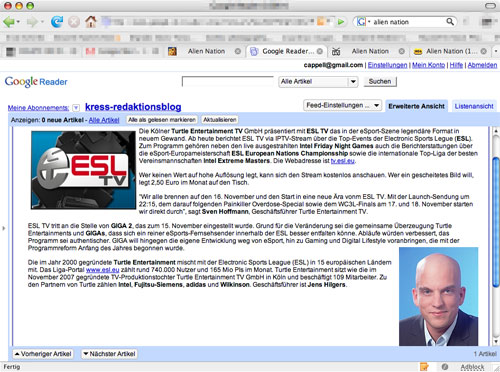Screen dimensions: 500x372
Task: Click the feed icon in the status bar
Action: [x=424, y=367]
